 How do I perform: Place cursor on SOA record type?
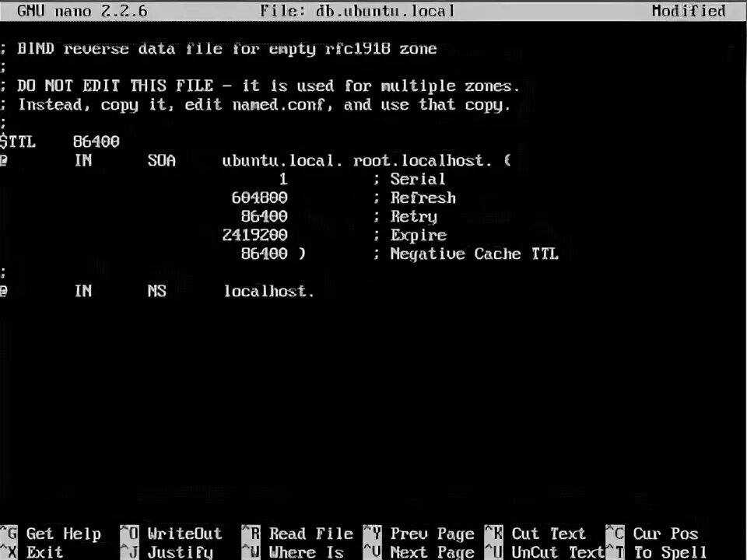(162, 160)
